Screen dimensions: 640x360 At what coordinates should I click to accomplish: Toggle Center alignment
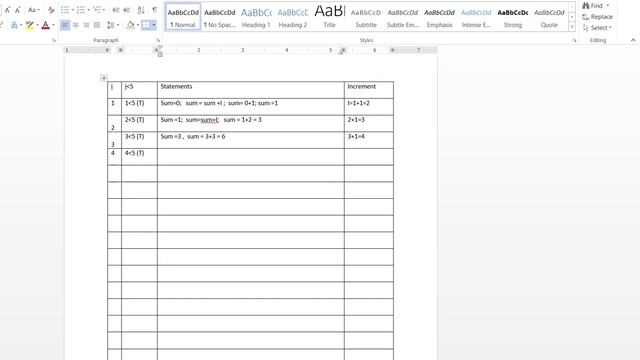point(76,25)
